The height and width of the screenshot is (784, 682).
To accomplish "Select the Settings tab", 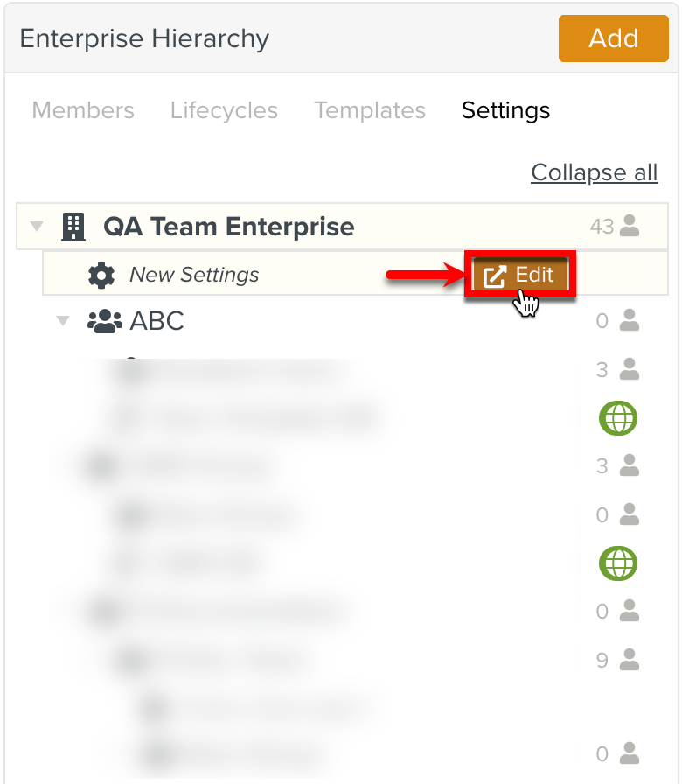I will click(x=505, y=110).
